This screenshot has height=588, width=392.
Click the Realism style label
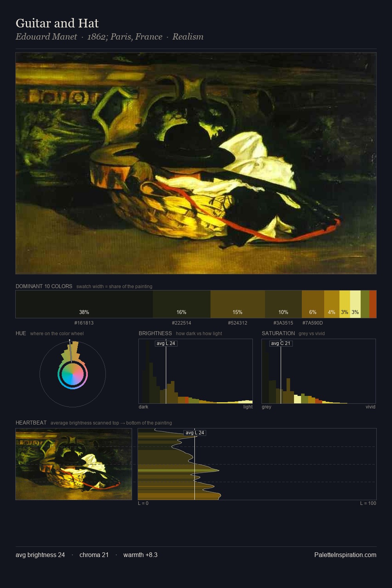[x=188, y=36]
